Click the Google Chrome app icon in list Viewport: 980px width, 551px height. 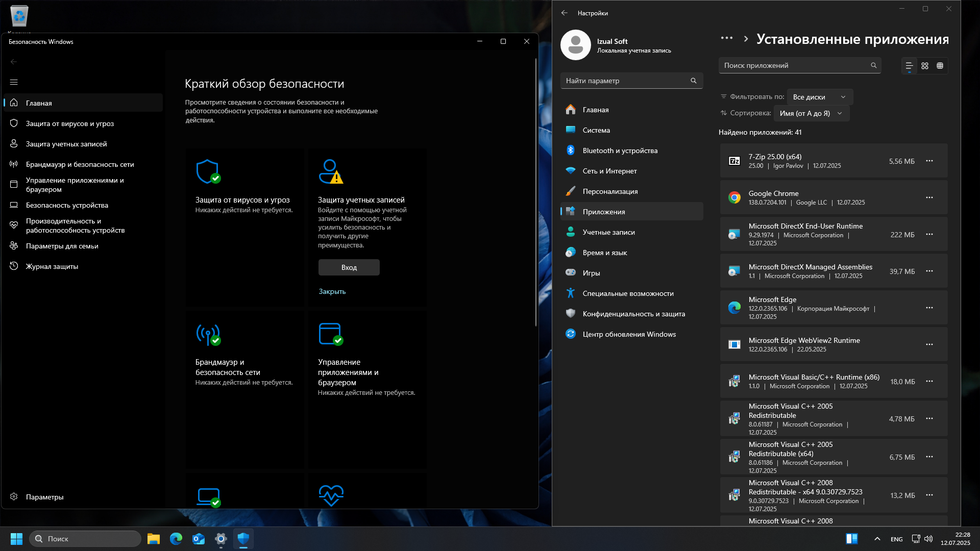click(x=734, y=197)
